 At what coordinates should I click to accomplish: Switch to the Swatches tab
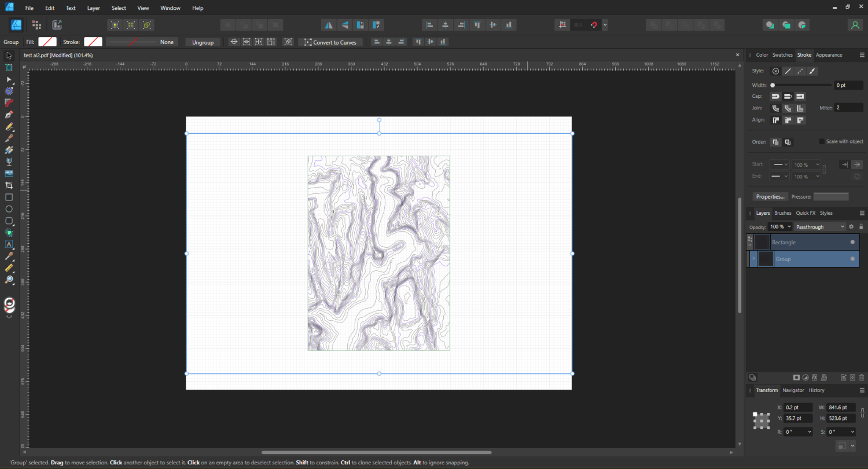coord(782,54)
